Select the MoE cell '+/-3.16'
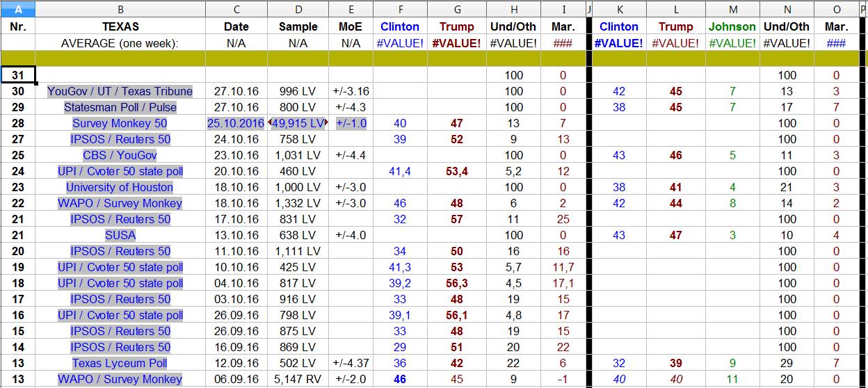868x388 pixels. 351,91
